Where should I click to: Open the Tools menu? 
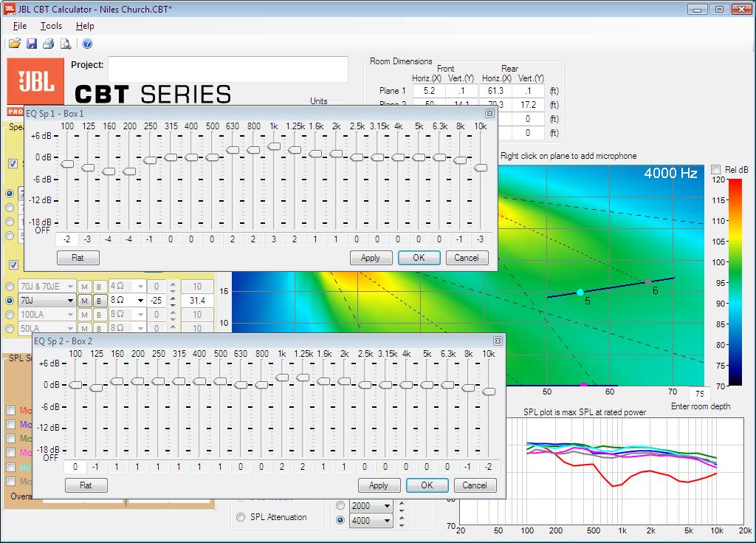51,26
